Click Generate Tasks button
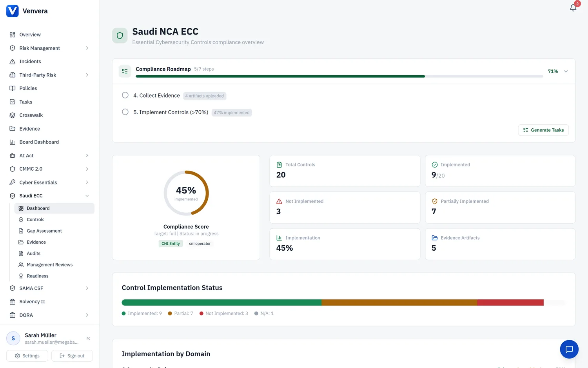Viewport: 588px width, 368px height. click(543, 130)
